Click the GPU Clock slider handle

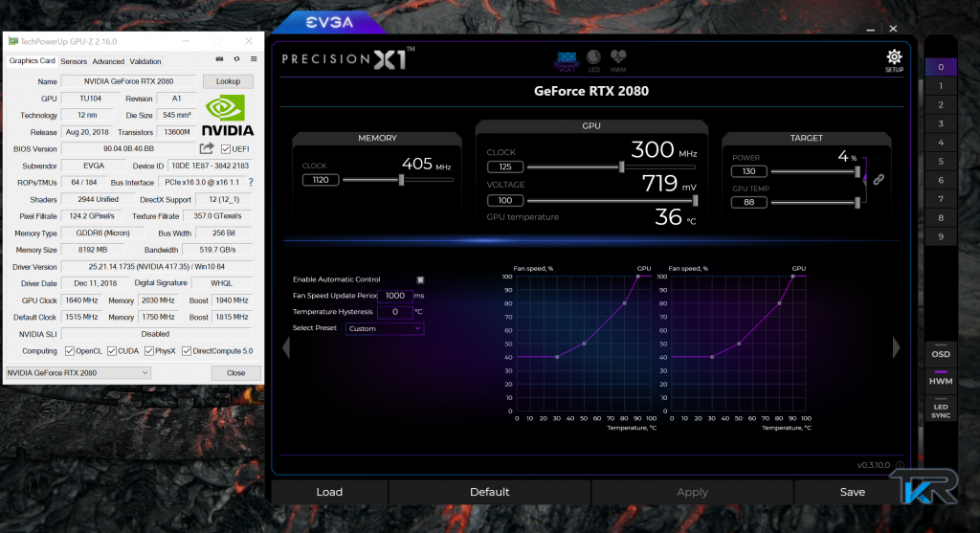pyautogui.click(x=621, y=167)
